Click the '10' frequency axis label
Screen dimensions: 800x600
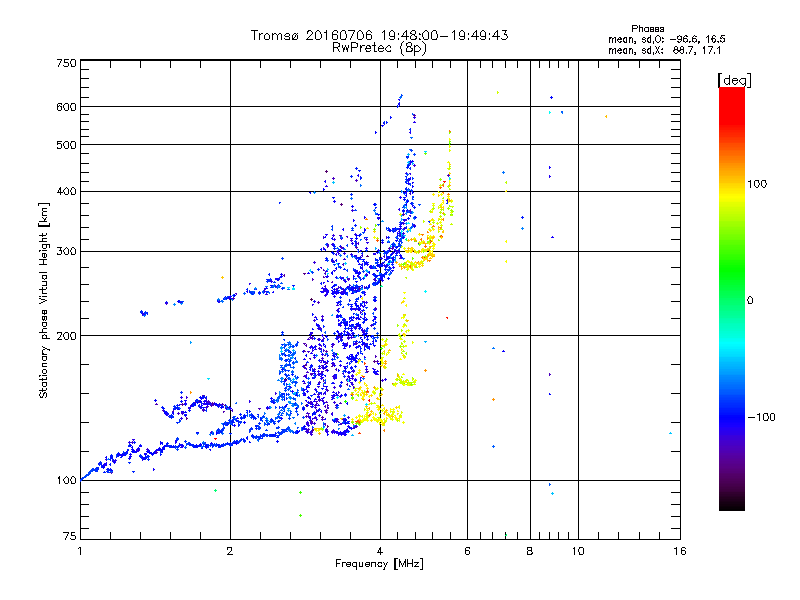578,551
